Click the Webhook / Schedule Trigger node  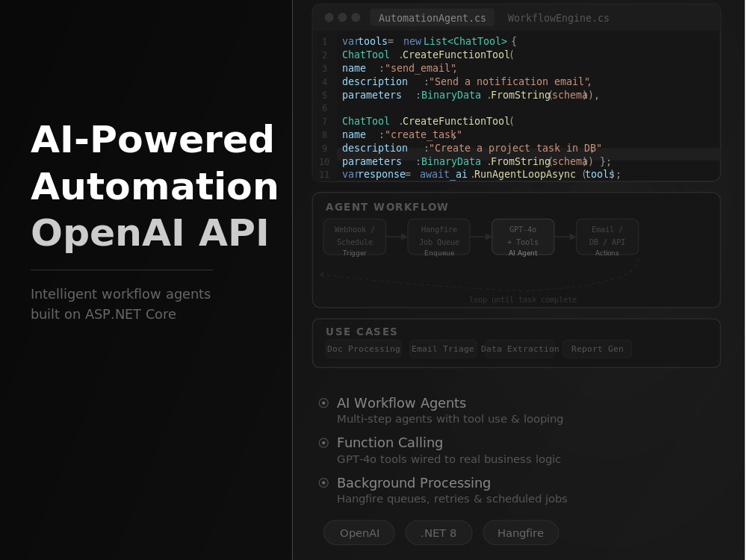coord(354,237)
